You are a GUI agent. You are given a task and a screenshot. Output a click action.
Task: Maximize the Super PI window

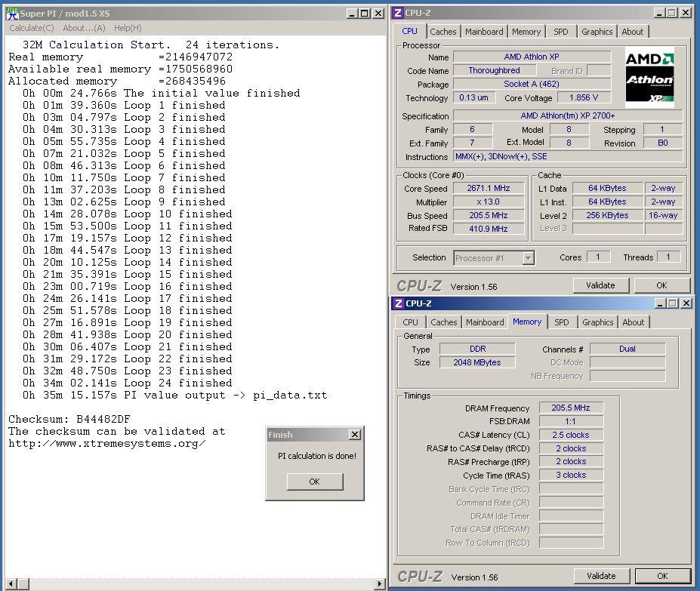(364, 14)
